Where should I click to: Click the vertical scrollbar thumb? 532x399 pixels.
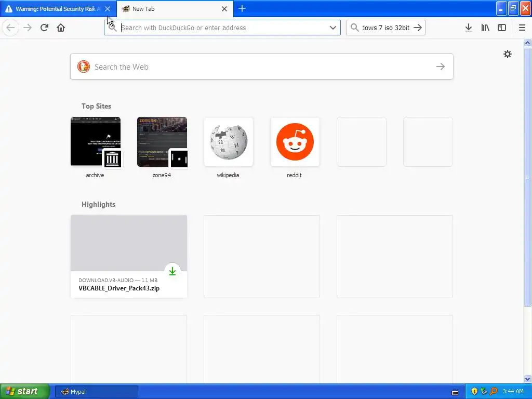pyautogui.click(x=527, y=177)
